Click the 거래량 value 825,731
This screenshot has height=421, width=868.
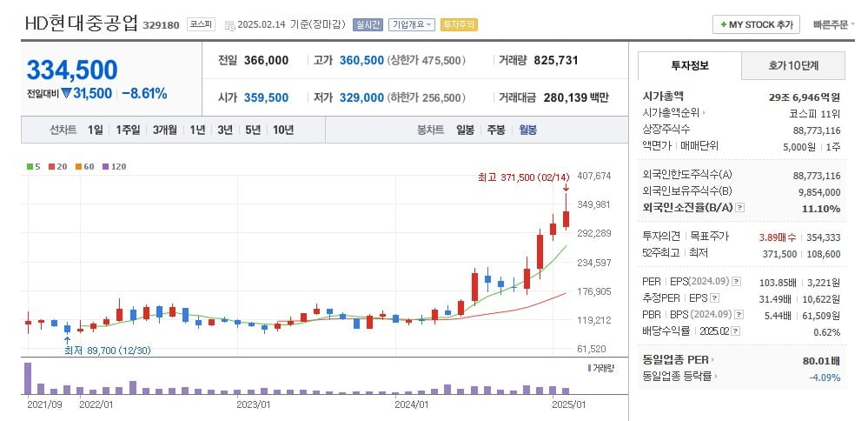click(x=556, y=60)
